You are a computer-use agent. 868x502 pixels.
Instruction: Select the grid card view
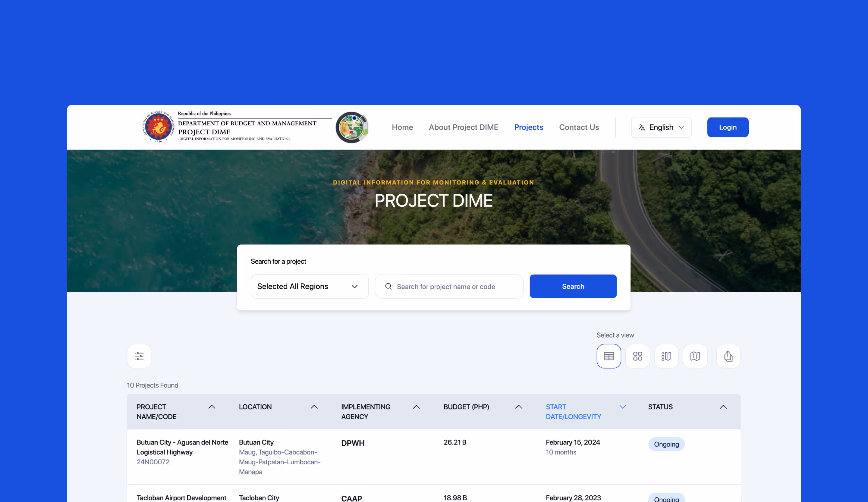(637, 356)
